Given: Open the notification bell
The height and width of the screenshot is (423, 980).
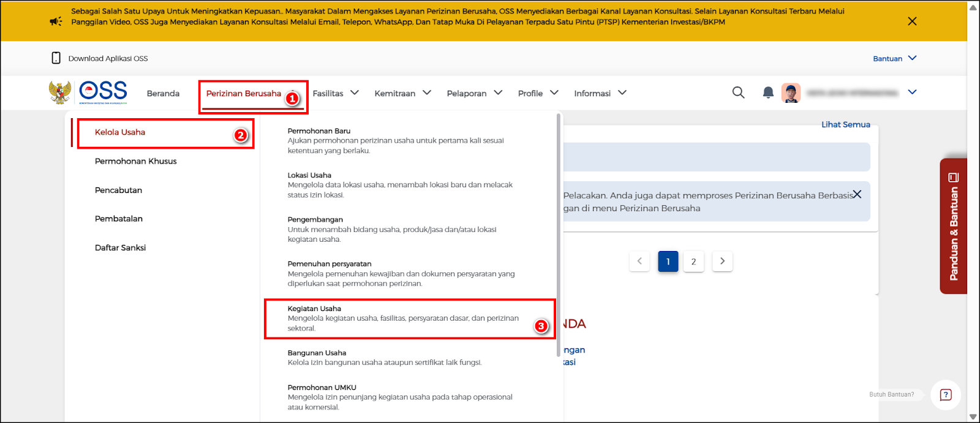Looking at the screenshot, I should coord(767,92).
